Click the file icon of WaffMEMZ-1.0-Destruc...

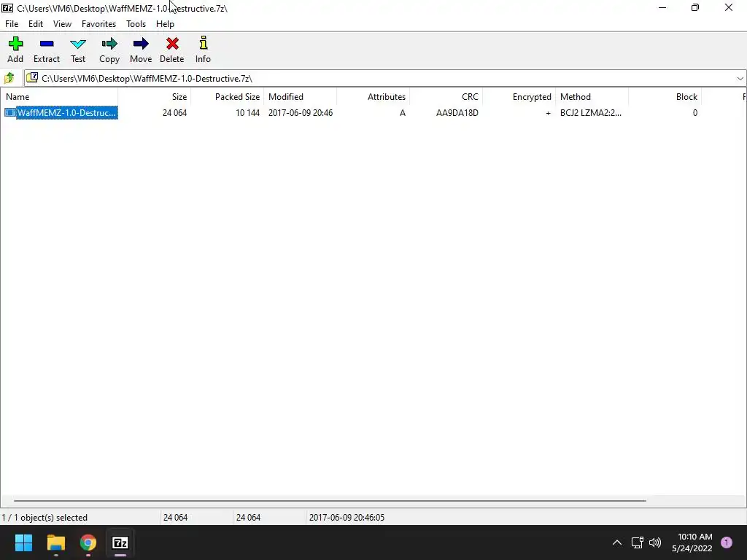coord(10,113)
